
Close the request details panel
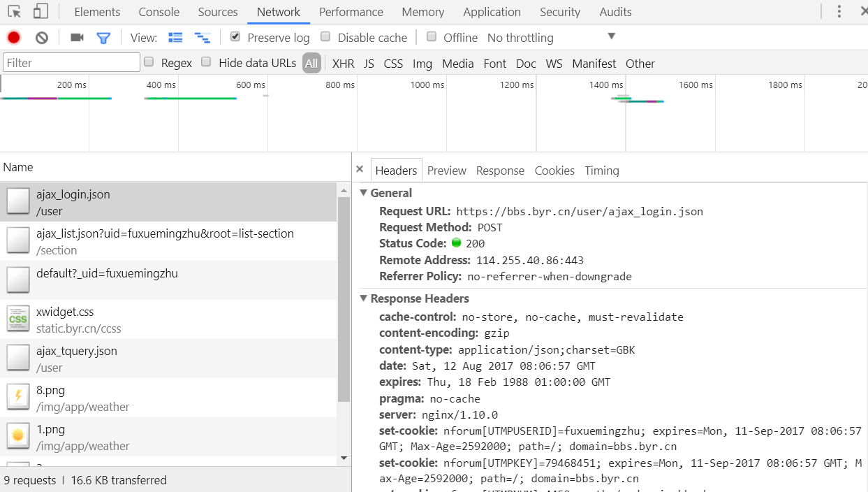click(x=360, y=169)
